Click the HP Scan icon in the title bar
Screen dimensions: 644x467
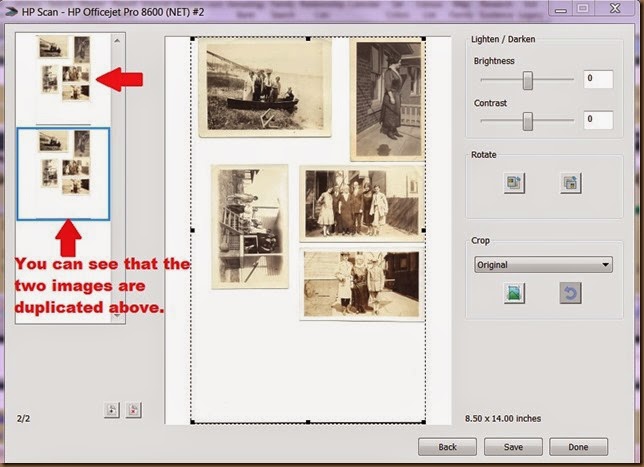pos(11,12)
